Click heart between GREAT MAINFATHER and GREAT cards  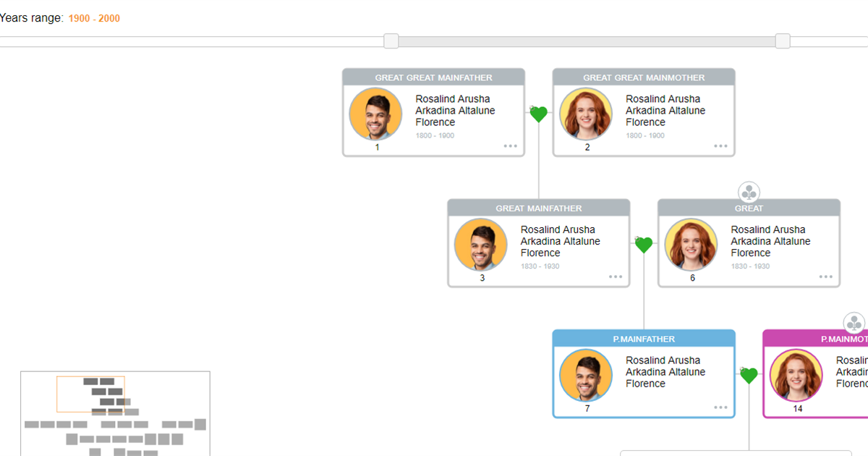coord(643,245)
